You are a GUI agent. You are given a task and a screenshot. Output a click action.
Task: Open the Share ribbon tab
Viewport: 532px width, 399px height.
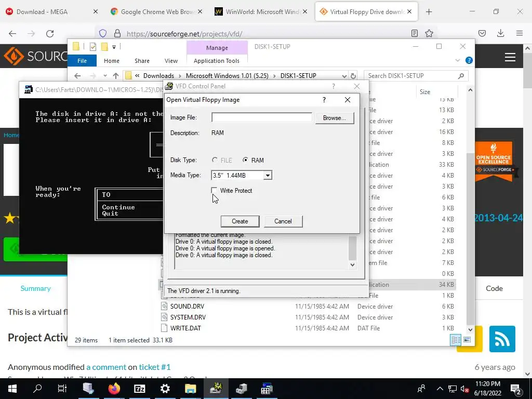pos(142,61)
